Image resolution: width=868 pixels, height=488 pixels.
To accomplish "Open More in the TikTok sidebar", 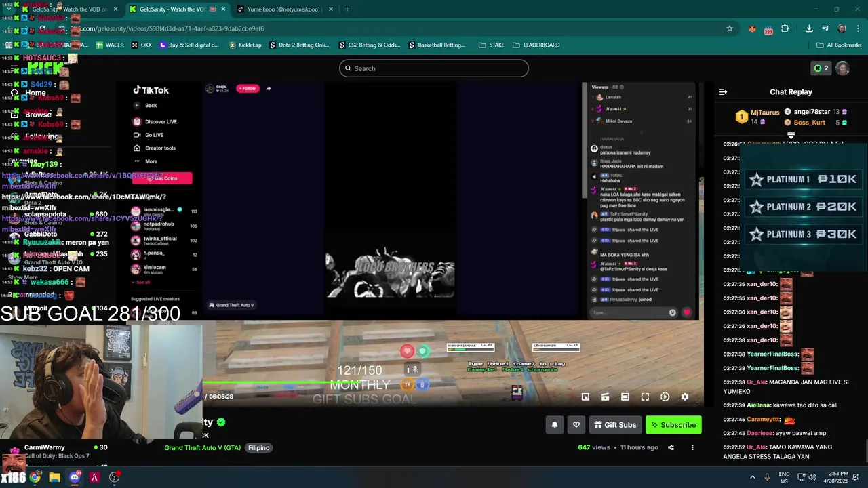I will tap(145, 162).
